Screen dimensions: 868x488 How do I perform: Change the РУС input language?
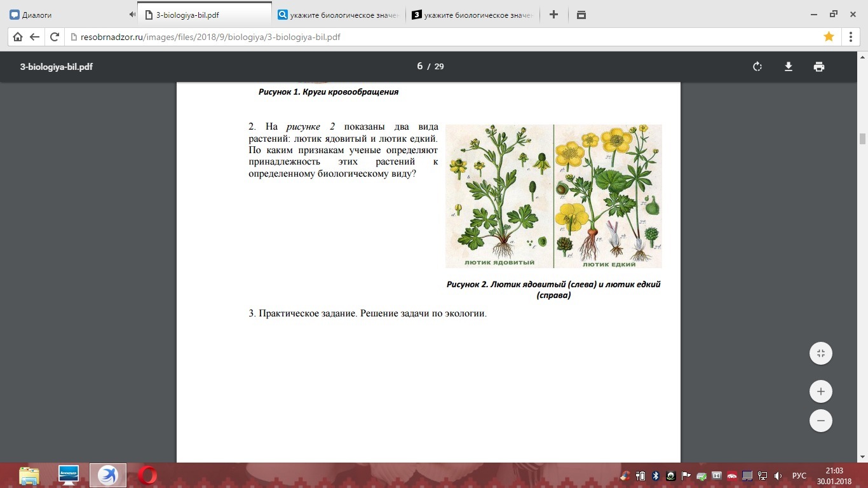(x=799, y=475)
